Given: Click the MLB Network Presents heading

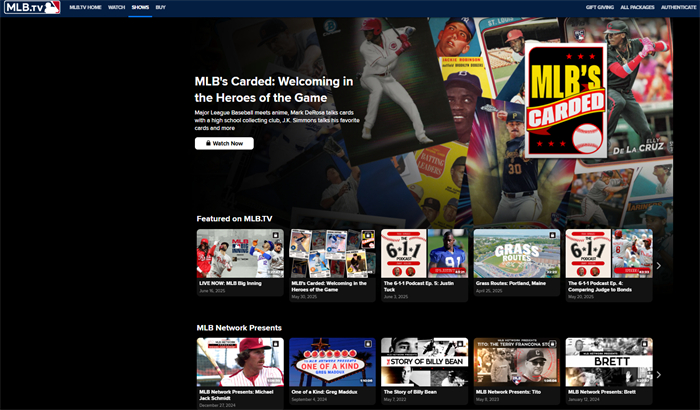Looking at the screenshot, I should point(239,328).
